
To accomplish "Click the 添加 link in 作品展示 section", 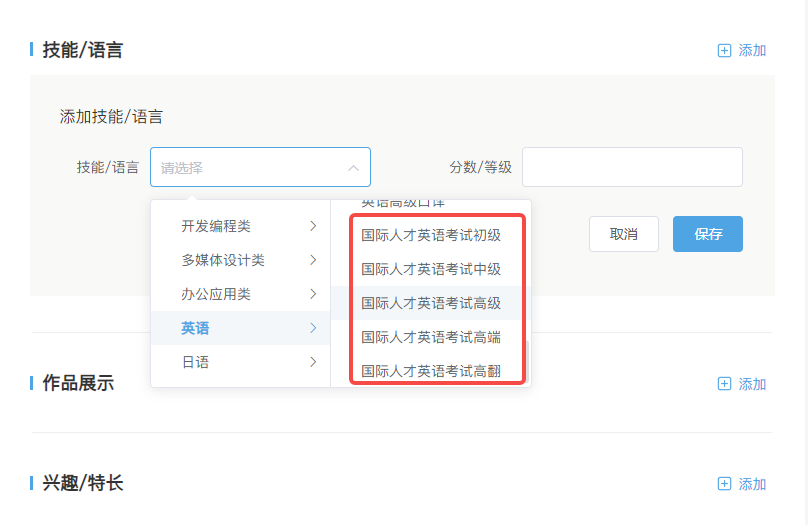I will 752,384.
